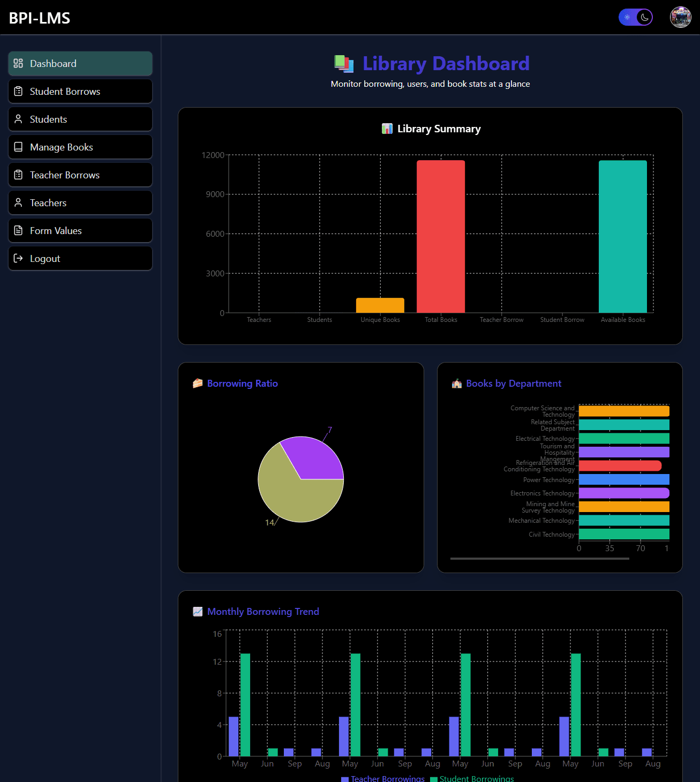This screenshot has height=782, width=700.
Task: Open Manage Books
Action: 80,147
